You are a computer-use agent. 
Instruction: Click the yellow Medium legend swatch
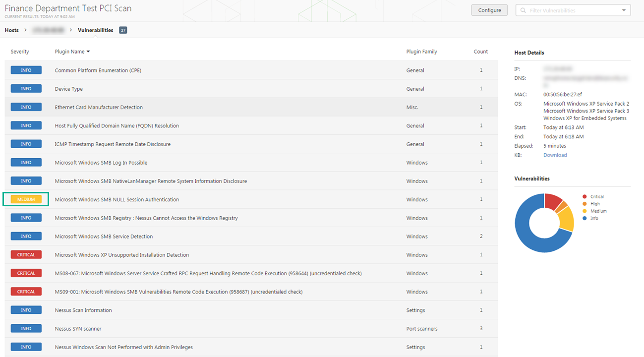point(585,211)
